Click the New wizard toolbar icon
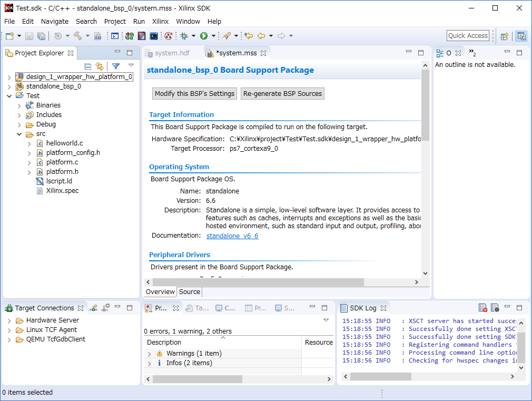The width and height of the screenshot is (532, 401). [10, 36]
